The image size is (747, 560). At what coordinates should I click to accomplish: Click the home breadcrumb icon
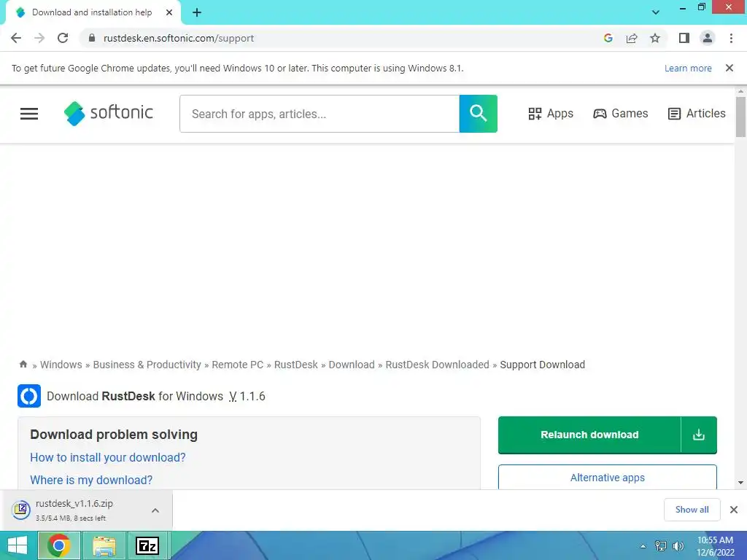click(x=23, y=365)
